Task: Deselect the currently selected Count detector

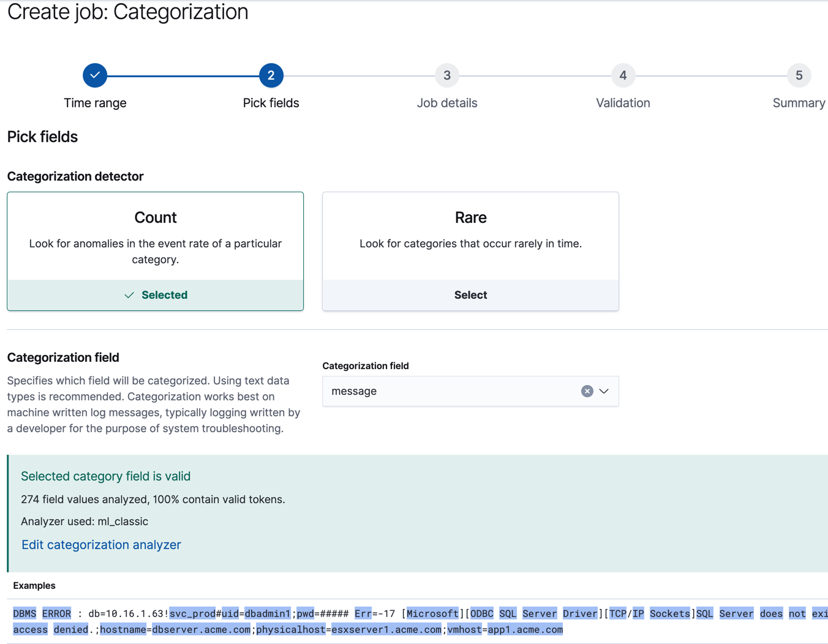Action: 155,294
